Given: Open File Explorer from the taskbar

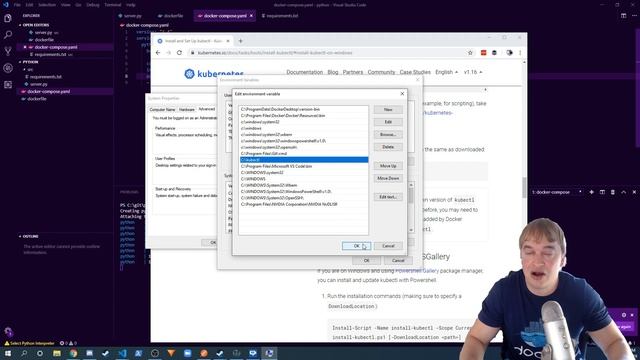Looking at the screenshot, I should click(x=57, y=353).
